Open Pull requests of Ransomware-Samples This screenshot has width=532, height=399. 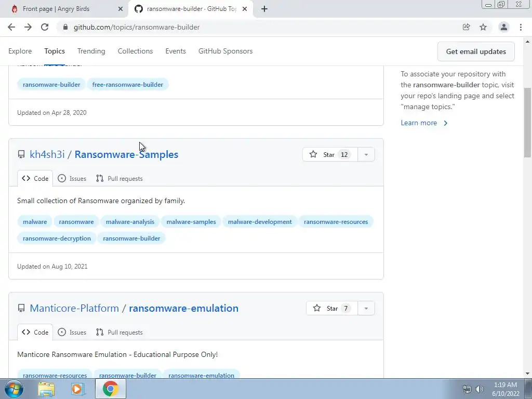[119, 179]
